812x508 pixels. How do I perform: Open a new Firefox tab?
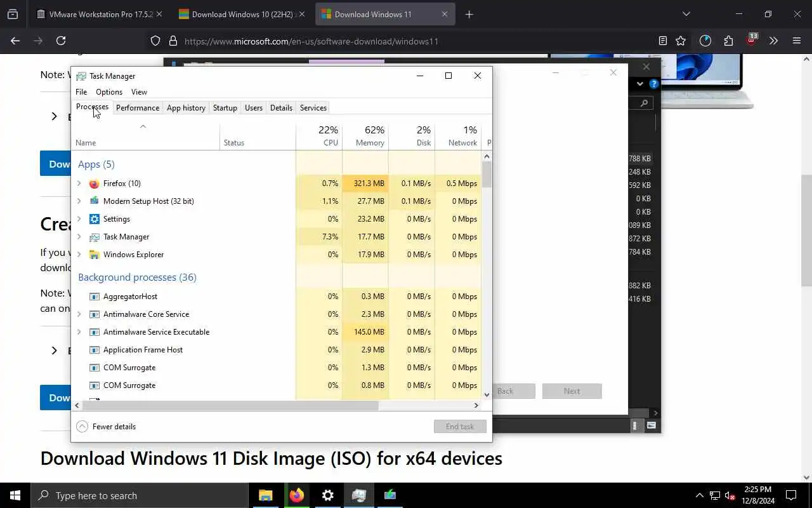point(469,14)
